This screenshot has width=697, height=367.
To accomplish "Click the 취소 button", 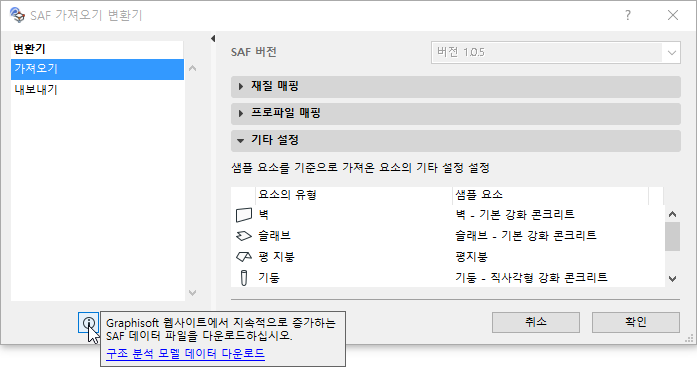I will coord(536,322).
